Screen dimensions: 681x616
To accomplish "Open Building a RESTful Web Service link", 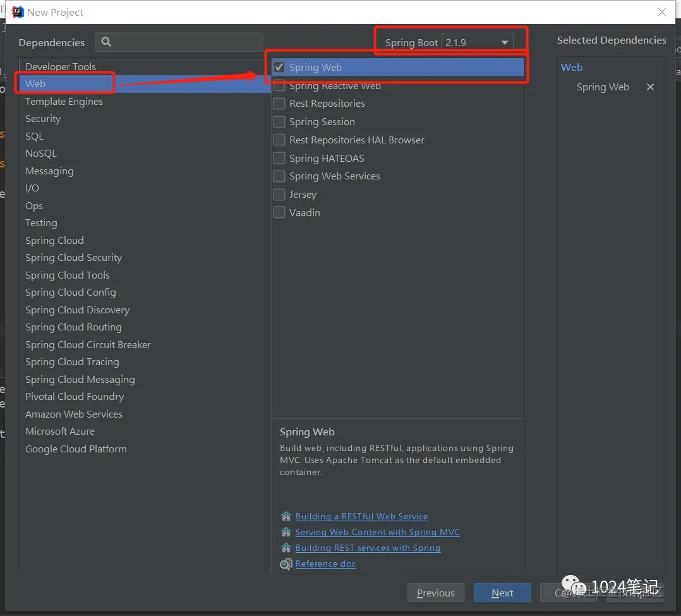I will pos(361,516).
